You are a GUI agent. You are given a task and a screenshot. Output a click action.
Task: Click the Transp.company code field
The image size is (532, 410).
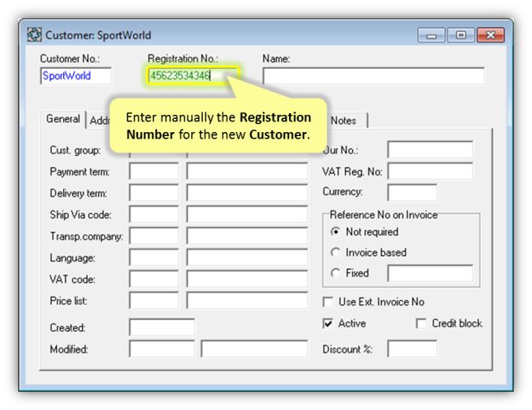pyautogui.click(x=154, y=236)
